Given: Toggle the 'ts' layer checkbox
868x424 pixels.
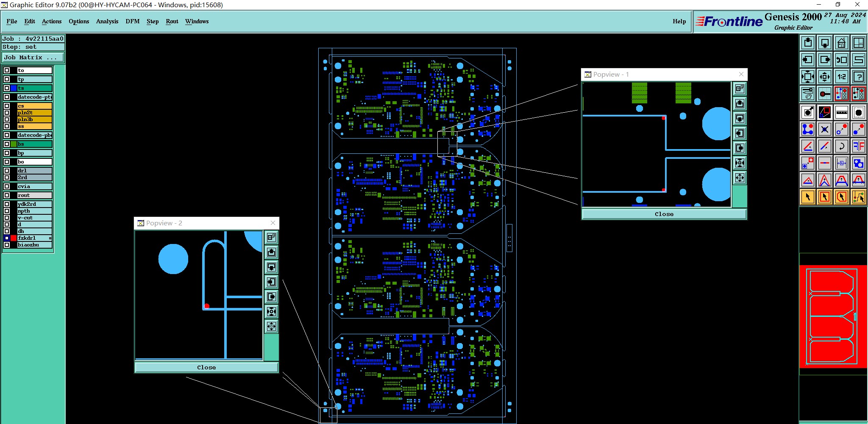Looking at the screenshot, I should (x=7, y=88).
